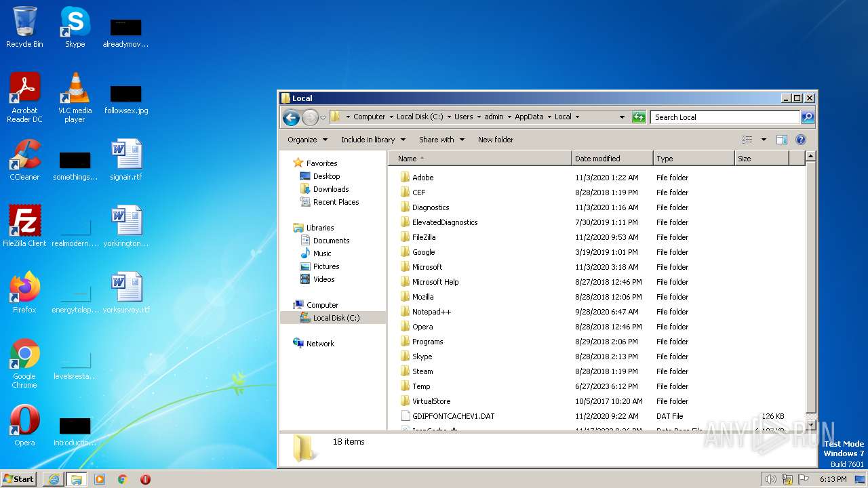Open the Recycle Bin desktop icon
This screenshot has width=868, height=488.
[x=24, y=27]
